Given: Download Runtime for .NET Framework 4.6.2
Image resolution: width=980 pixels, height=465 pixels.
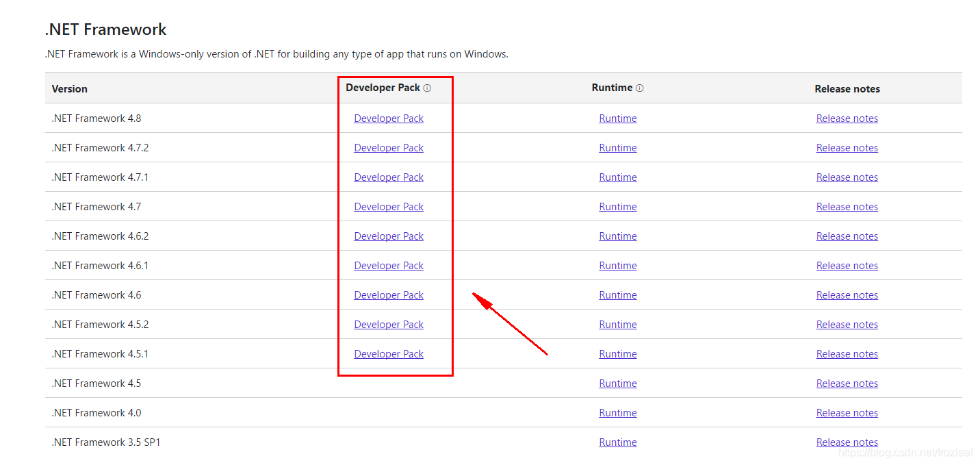Looking at the screenshot, I should (618, 236).
